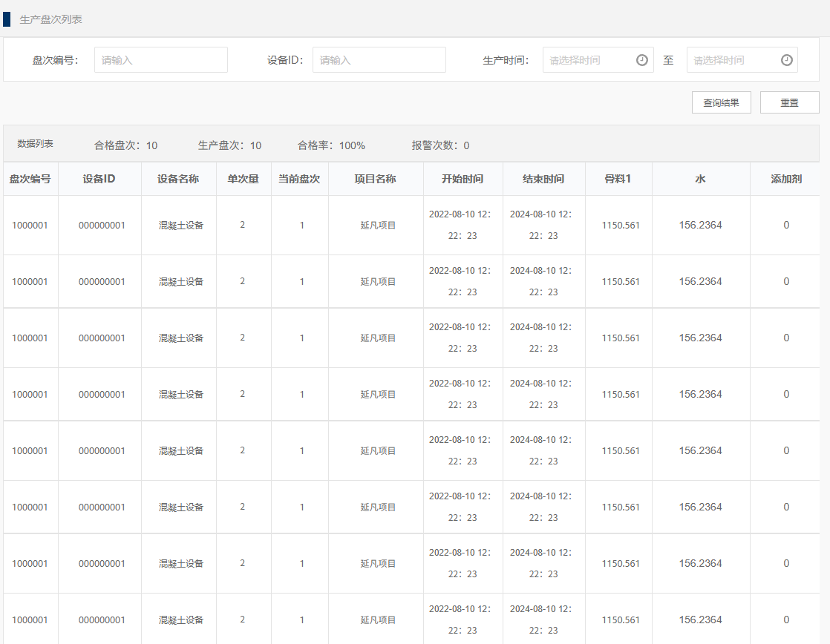The width and height of the screenshot is (830, 644).
Task: Select the 结束时间 column header
Action: 543,179
